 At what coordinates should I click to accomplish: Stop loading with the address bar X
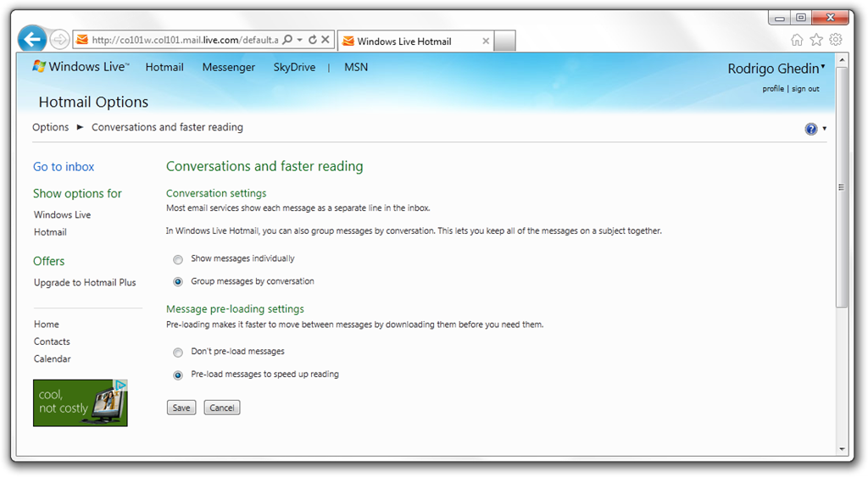(x=325, y=40)
